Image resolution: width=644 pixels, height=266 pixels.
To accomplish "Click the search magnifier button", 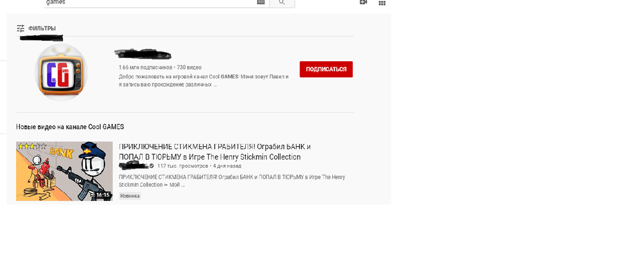I will pyautogui.click(x=282, y=3).
